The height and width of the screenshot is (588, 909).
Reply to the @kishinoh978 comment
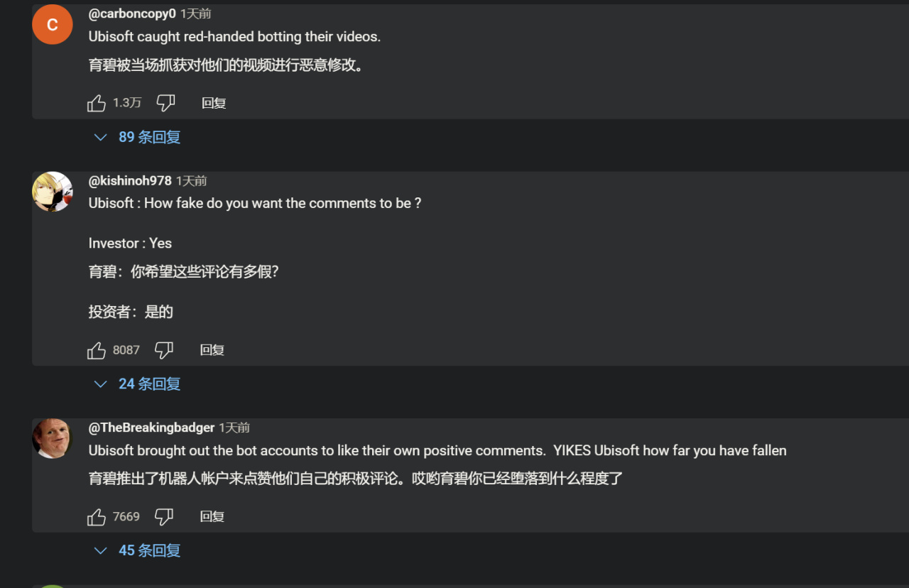(x=212, y=350)
